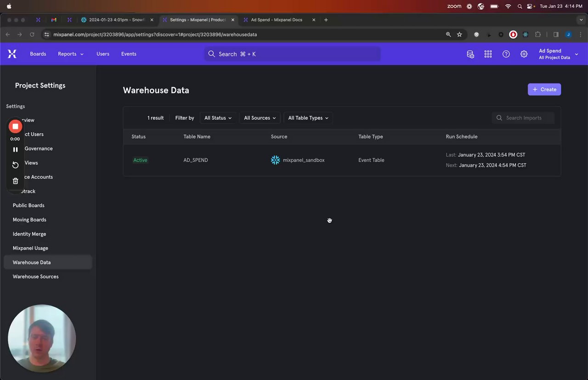588x380 pixels.
Task: Click the mixpanel_sandbox source name
Action: 304,160
